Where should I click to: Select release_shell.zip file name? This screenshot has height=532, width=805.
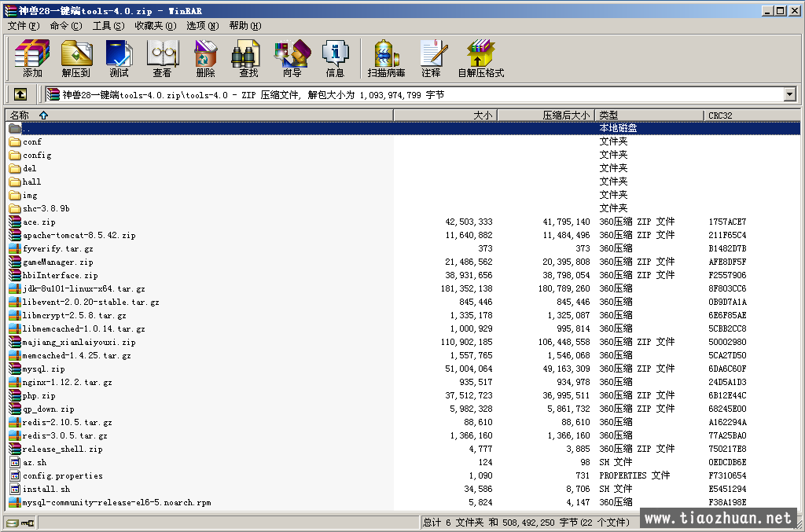(x=63, y=449)
